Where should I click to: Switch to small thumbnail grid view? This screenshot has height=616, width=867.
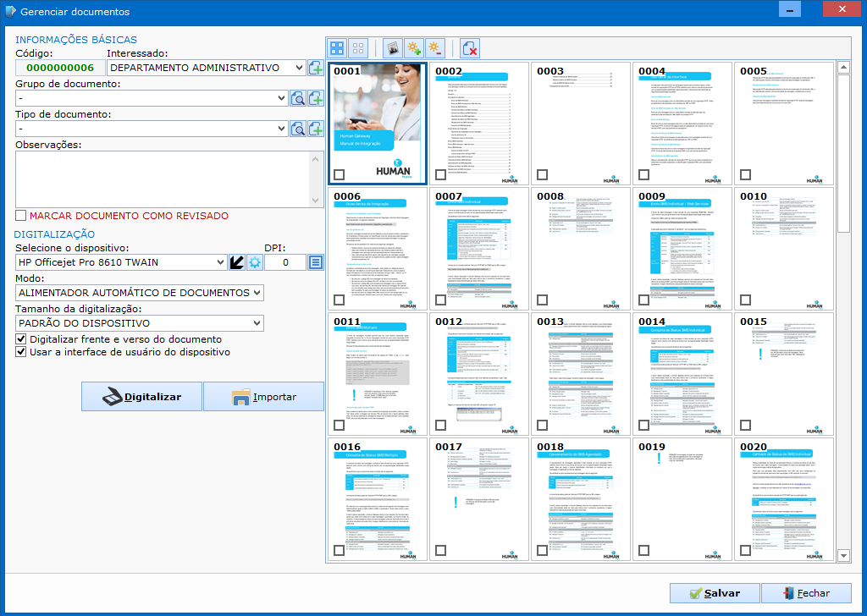(x=359, y=48)
